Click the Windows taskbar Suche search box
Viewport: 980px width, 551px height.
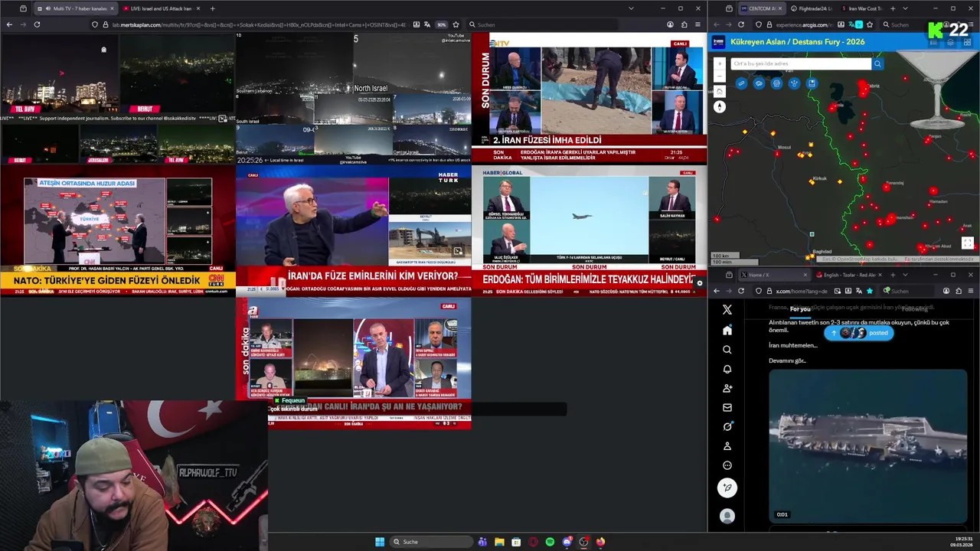click(432, 542)
